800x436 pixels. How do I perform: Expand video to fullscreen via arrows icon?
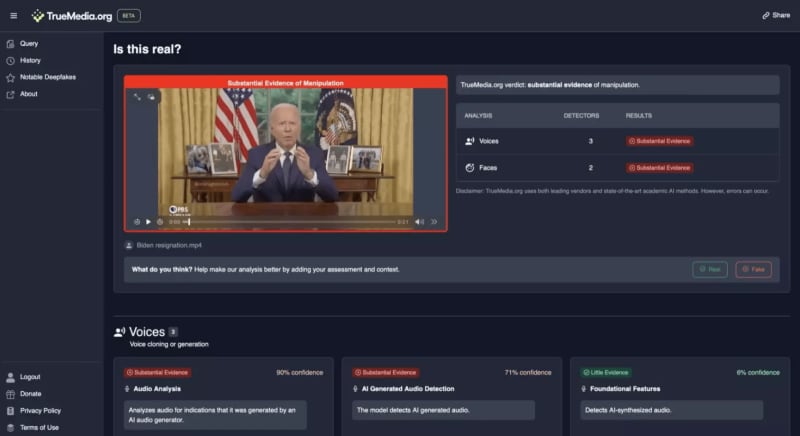pyautogui.click(x=137, y=97)
